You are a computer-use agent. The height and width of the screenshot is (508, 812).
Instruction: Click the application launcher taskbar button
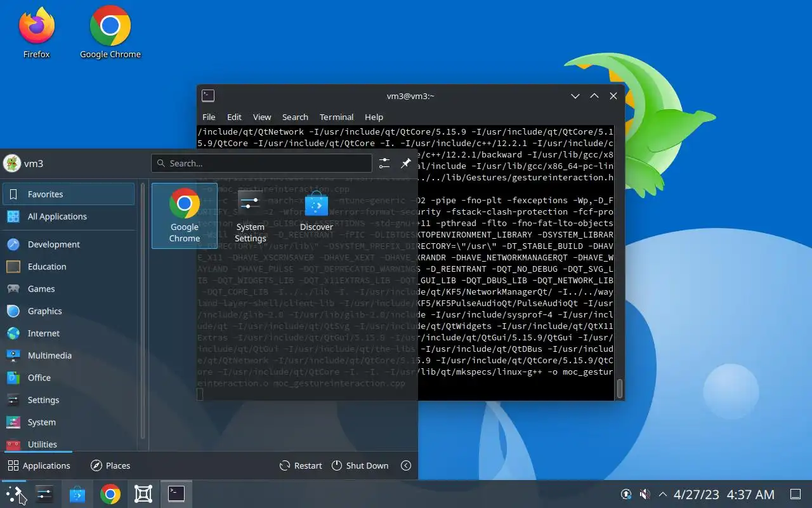pyautogui.click(x=14, y=494)
